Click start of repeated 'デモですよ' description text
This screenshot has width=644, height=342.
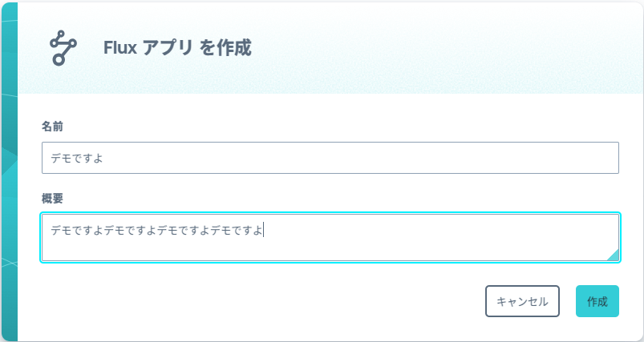pyautogui.click(x=51, y=231)
